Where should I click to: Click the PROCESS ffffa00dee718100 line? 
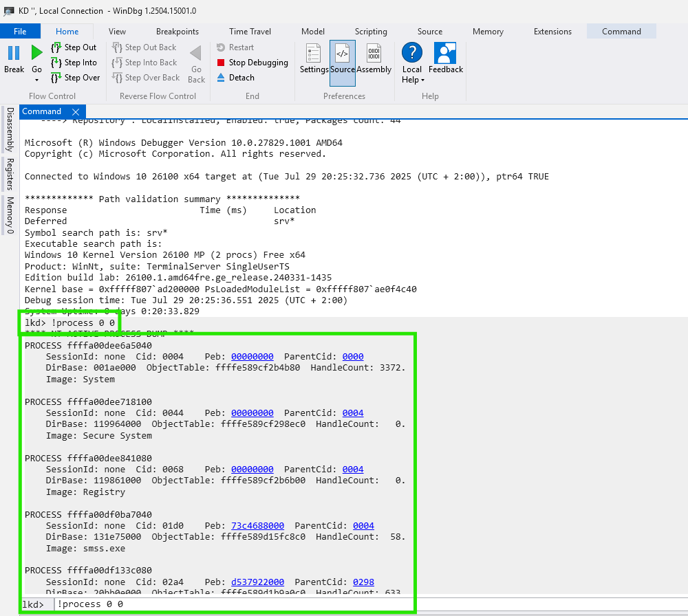(x=88, y=402)
